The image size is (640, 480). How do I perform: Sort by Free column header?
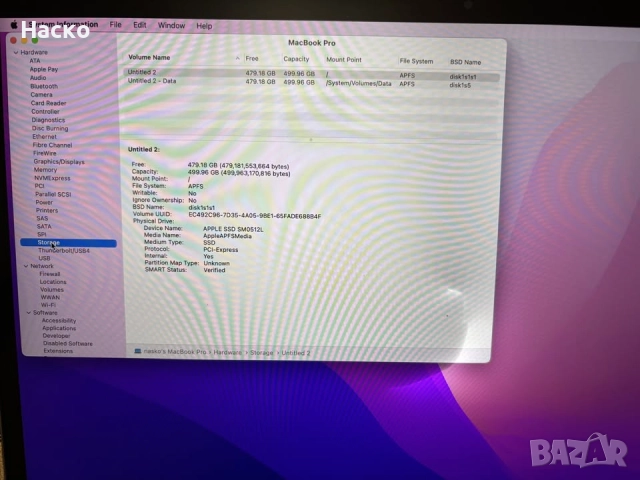tap(252, 58)
